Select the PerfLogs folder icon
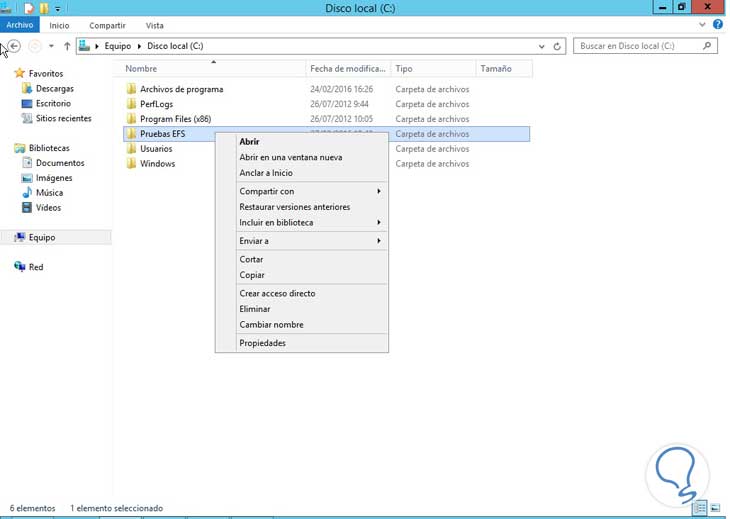Viewport: 730px width, 519px height. coord(132,104)
